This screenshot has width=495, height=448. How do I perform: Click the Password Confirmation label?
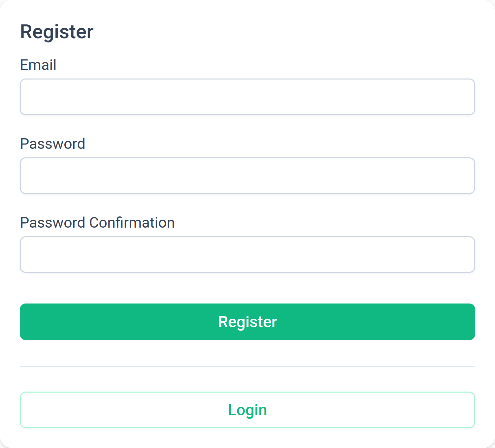(x=97, y=222)
